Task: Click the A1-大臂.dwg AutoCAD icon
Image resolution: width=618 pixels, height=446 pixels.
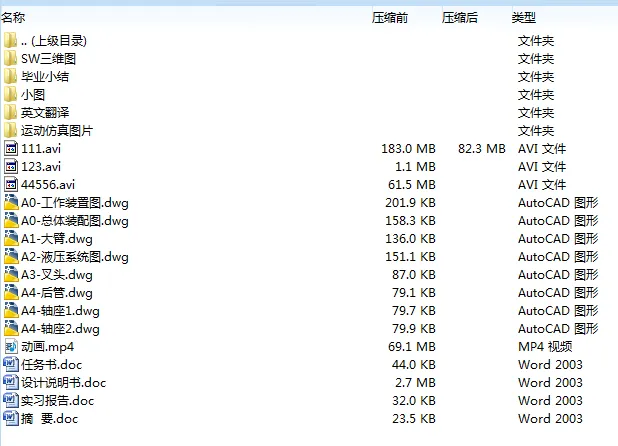Action: (11, 239)
